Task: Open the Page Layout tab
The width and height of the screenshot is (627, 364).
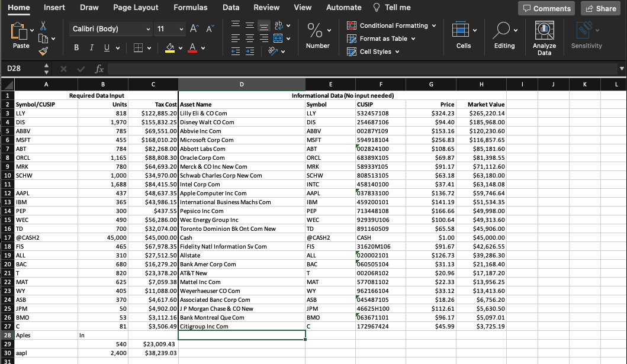Action: tap(136, 8)
